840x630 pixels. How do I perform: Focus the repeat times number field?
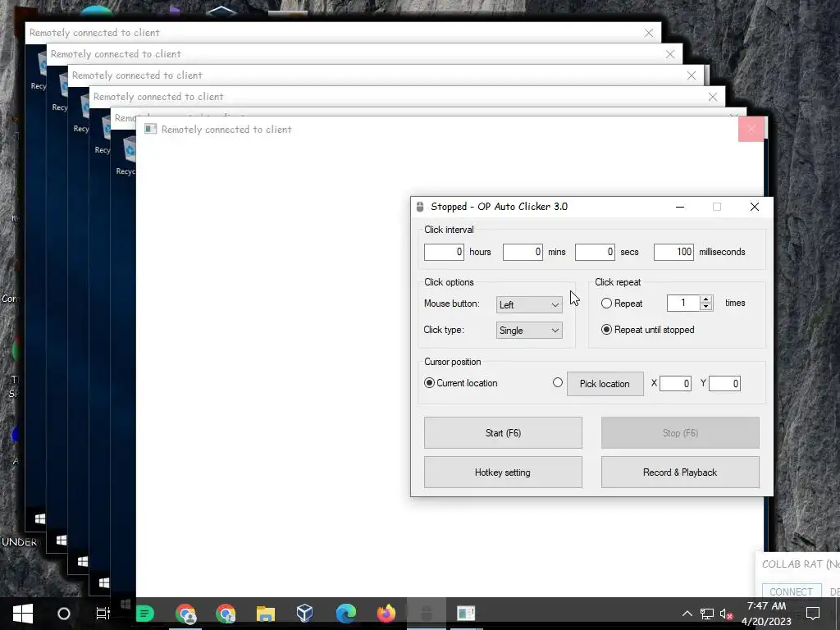point(683,304)
